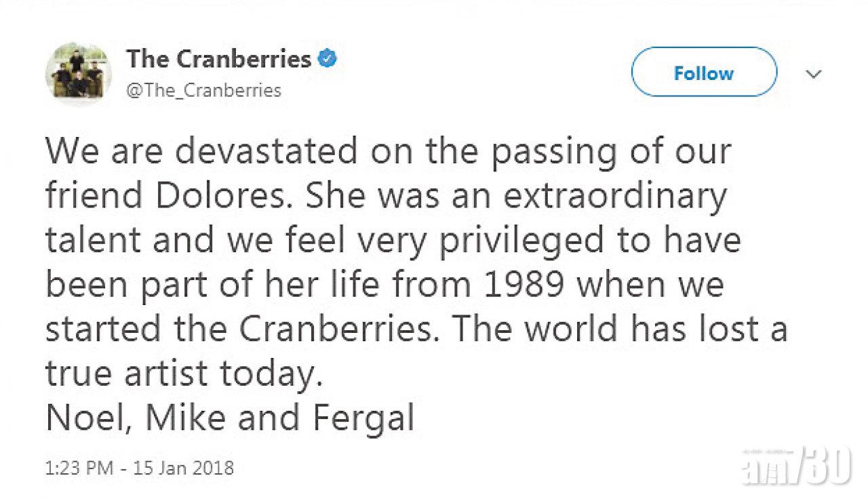The width and height of the screenshot is (868, 499).
Task: Click the @The_Cranberries handle
Action: pos(203,90)
